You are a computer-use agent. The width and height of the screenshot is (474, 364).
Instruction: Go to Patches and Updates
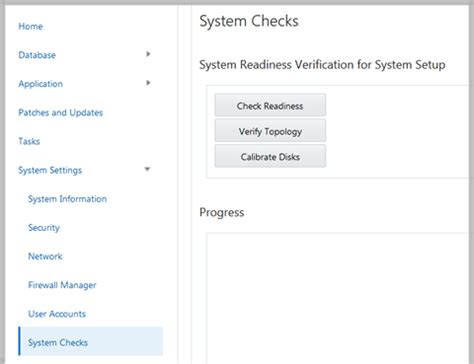(60, 113)
